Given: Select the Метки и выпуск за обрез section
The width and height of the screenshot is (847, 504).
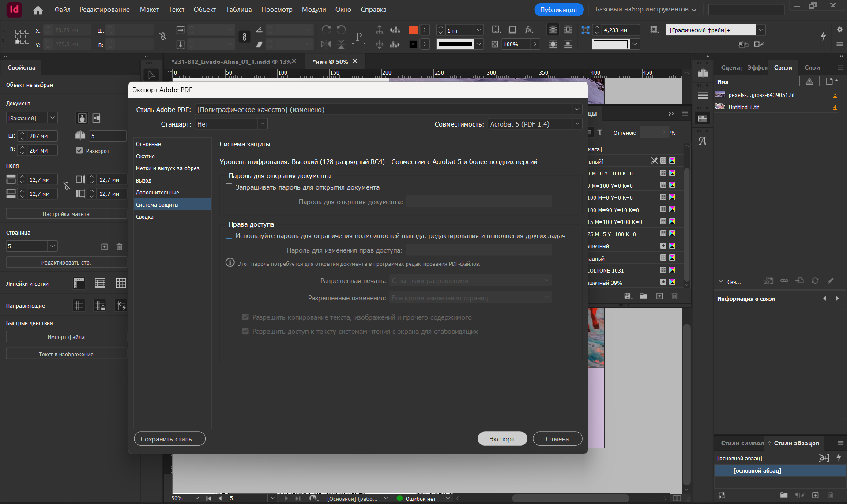Looking at the screenshot, I should pyautogui.click(x=173, y=168).
